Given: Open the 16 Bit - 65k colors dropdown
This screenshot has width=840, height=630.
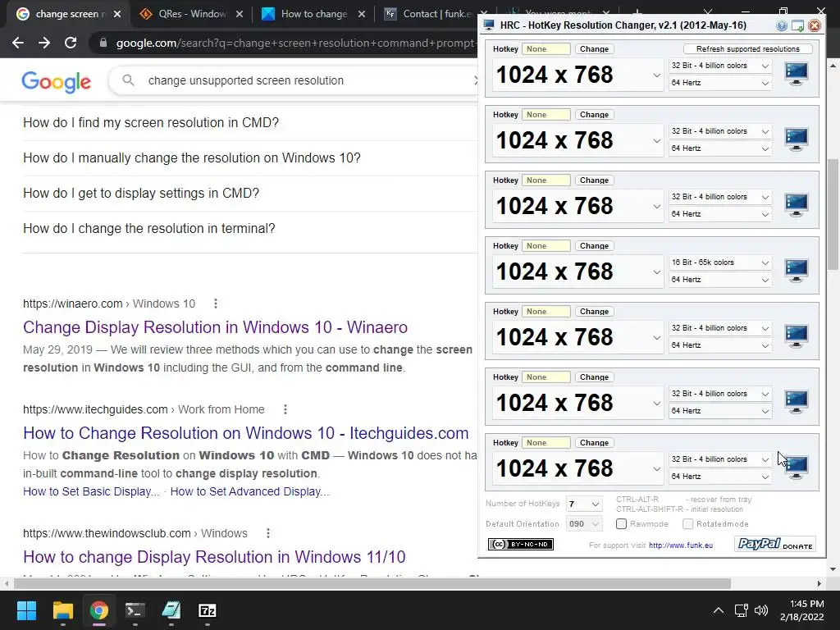Looking at the screenshot, I should pos(720,262).
